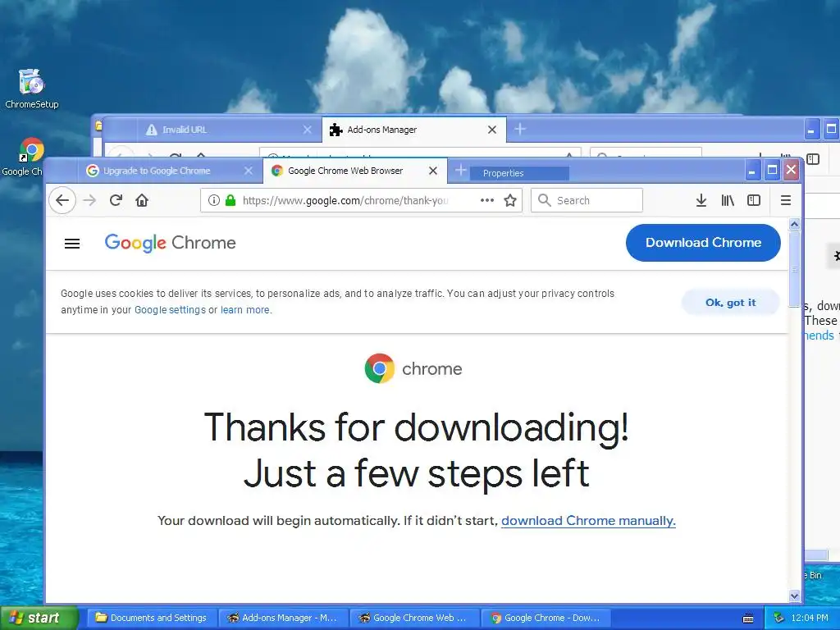Screen dimensions: 840x630
Task: Click the Search input field
Action: pyautogui.click(x=587, y=200)
